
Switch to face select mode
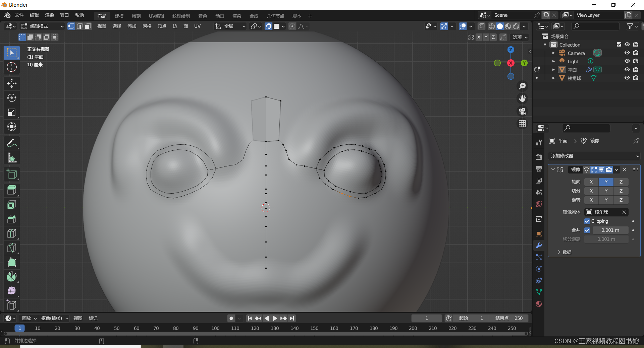[88, 26]
